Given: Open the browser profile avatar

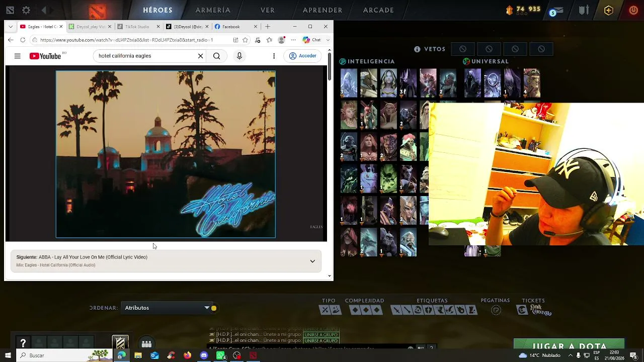Looking at the screenshot, I should point(281,40).
